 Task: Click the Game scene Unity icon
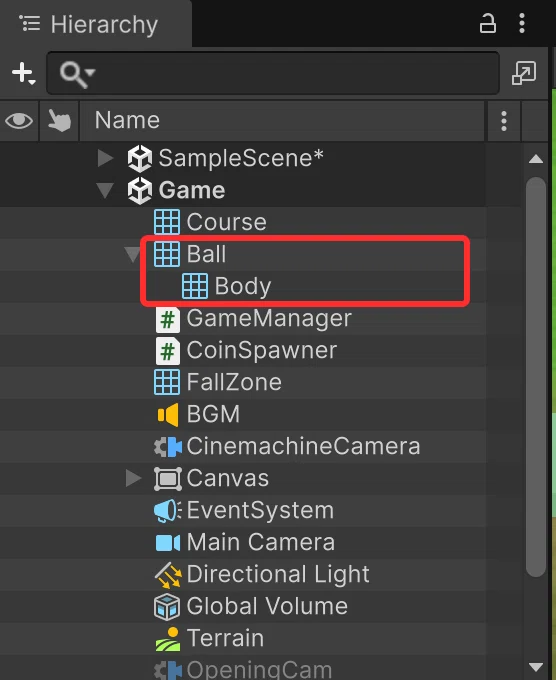[140, 190]
